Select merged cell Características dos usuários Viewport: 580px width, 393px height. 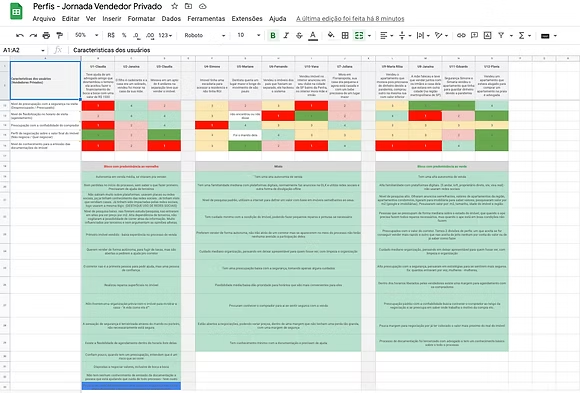tap(45, 80)
